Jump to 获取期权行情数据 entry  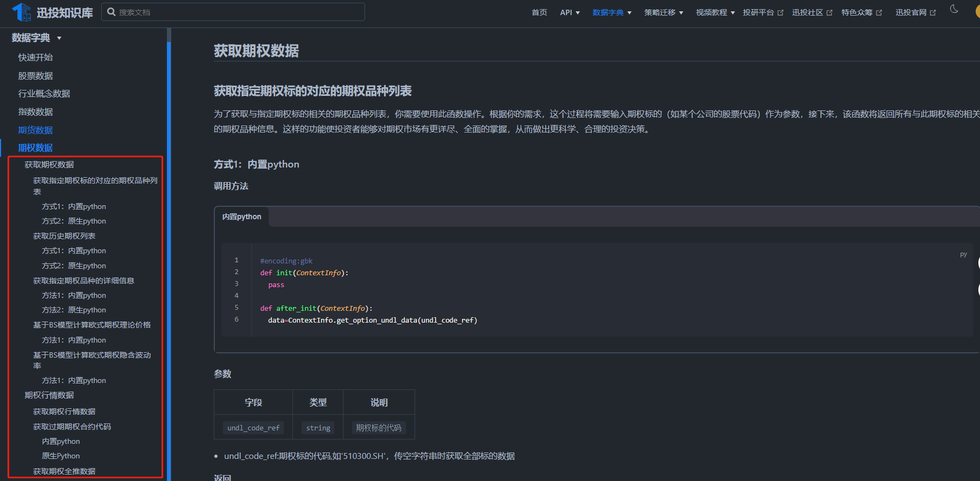[65, 412]
